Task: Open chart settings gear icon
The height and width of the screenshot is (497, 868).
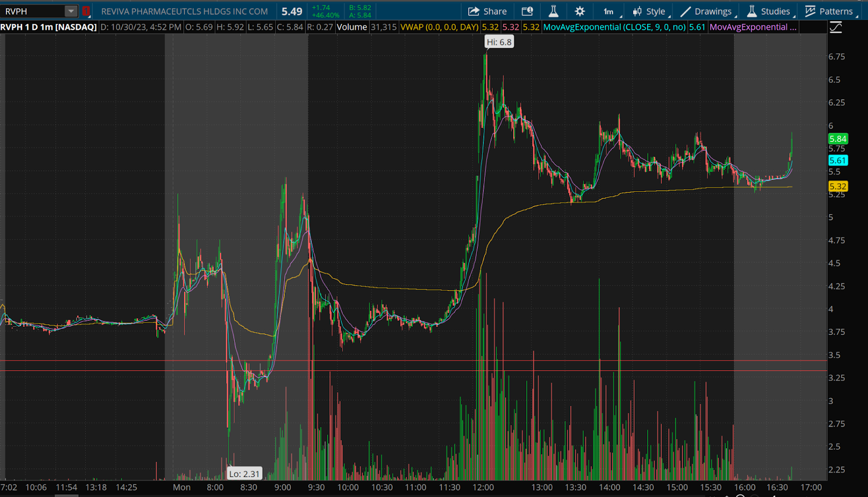Action: tap(580, 11)
